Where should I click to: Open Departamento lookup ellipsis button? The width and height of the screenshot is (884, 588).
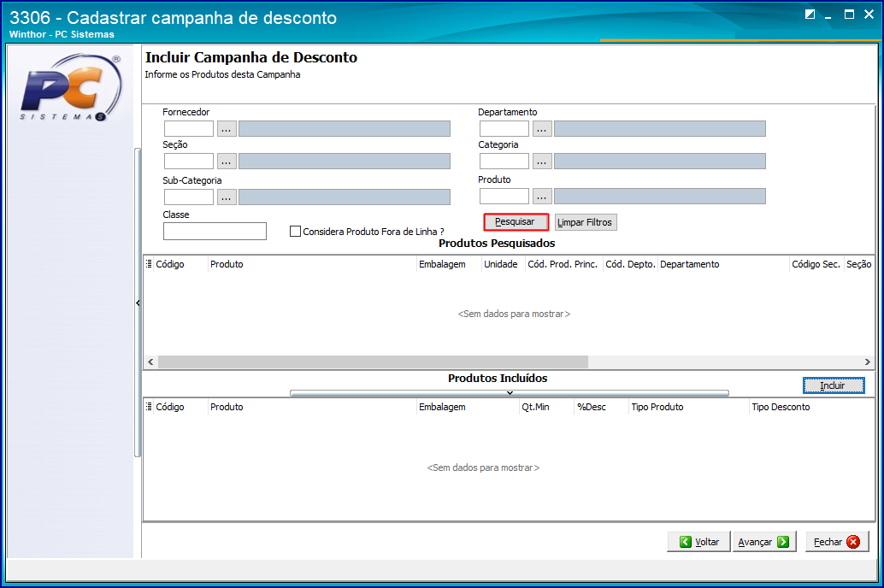[x=542, y=129]
